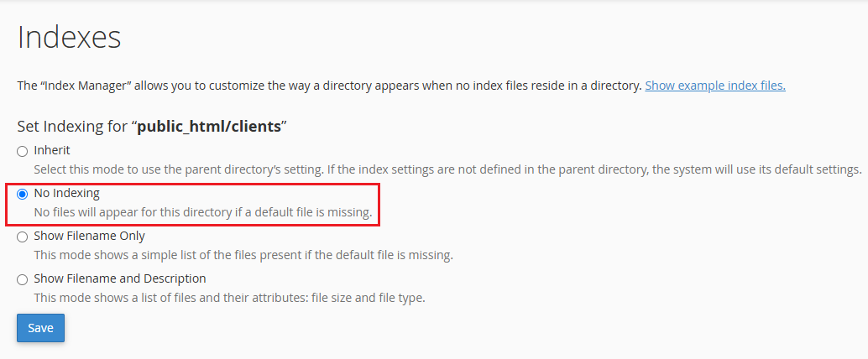Click the "Inherit" option label text
Screen dimensions: 868x359
pyautogui.click(x=52, y=150)
